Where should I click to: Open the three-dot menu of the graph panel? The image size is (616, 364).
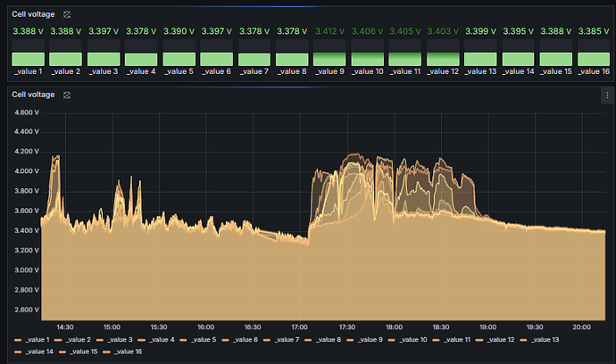tap(607, 95)
